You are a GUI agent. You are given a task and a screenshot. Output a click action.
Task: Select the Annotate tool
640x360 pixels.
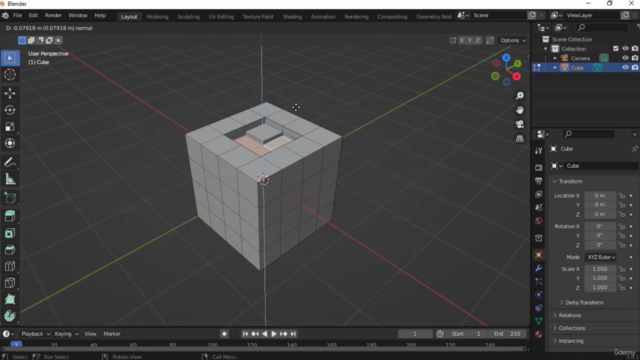coord(10,162)
